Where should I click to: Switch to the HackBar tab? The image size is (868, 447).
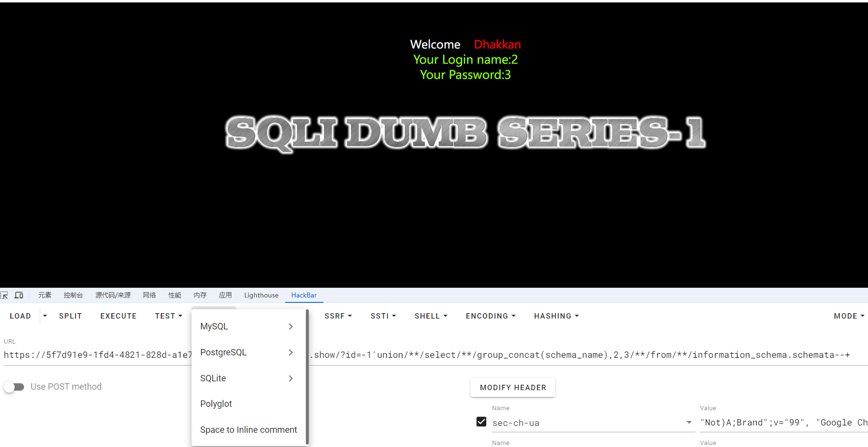[x=304, y=295]
